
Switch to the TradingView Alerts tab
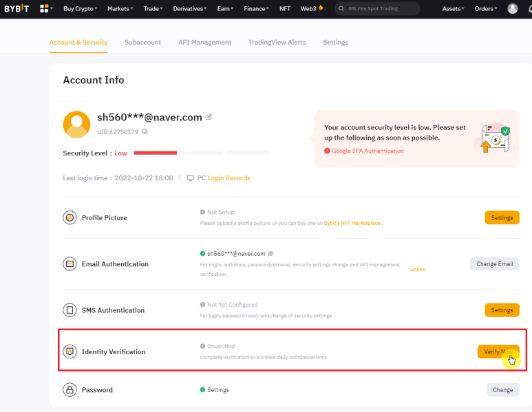[277, 43]
